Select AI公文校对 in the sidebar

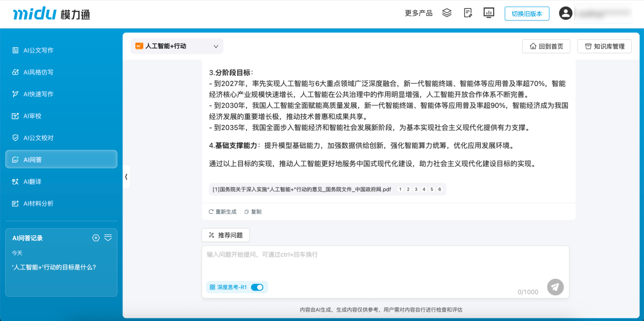pyautogui.click(x=38, y=137)
